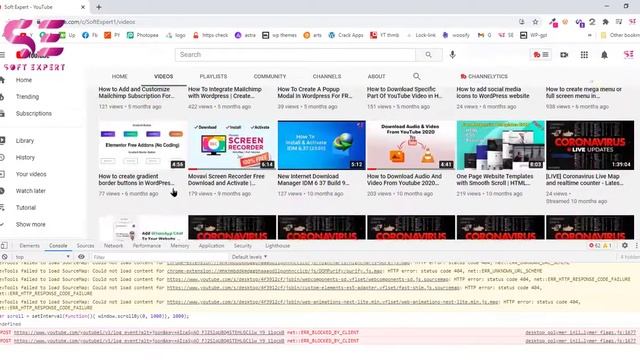Viewport: 640px width, 360px height.
Task: Open the Elements DevTools tab
Action: 29,246
